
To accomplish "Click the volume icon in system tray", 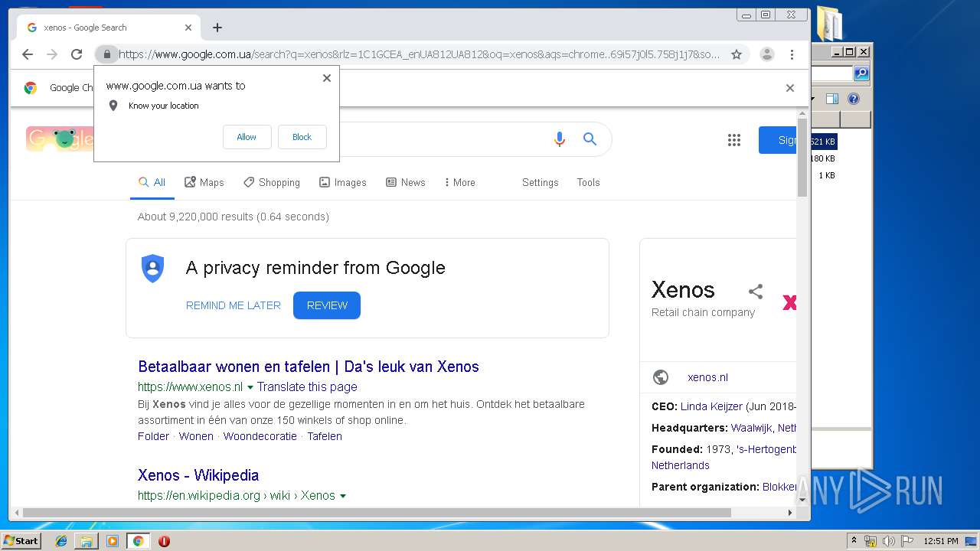I will click(x=888, y=541).
